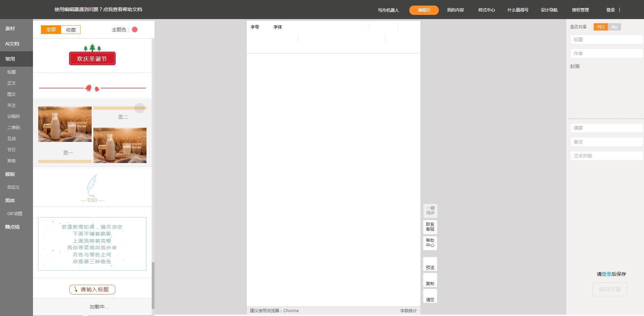Open the 主题色 red color swatch
This screenshot has height=316, width=644.
click(x=135, y=29)
